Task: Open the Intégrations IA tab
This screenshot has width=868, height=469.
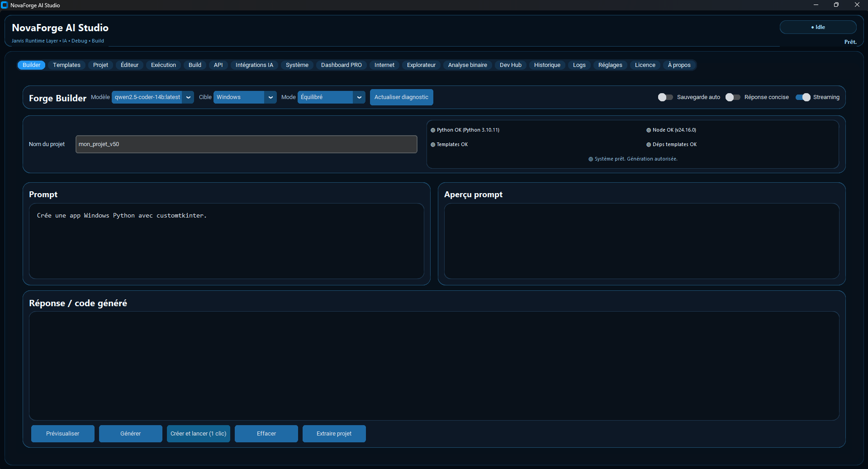Action: (x=254, y=65)
